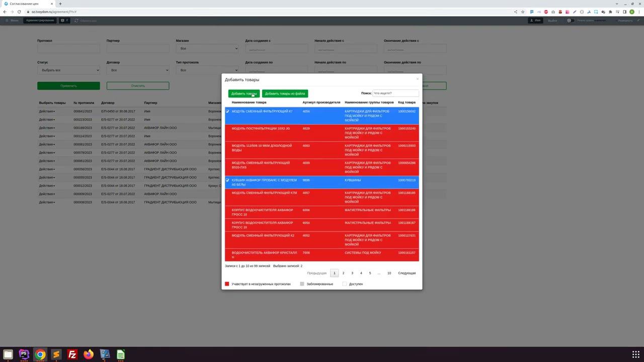Click the browser forward arrow
The width and height of the screenshot is (644, 362).
tap(12, 12)
